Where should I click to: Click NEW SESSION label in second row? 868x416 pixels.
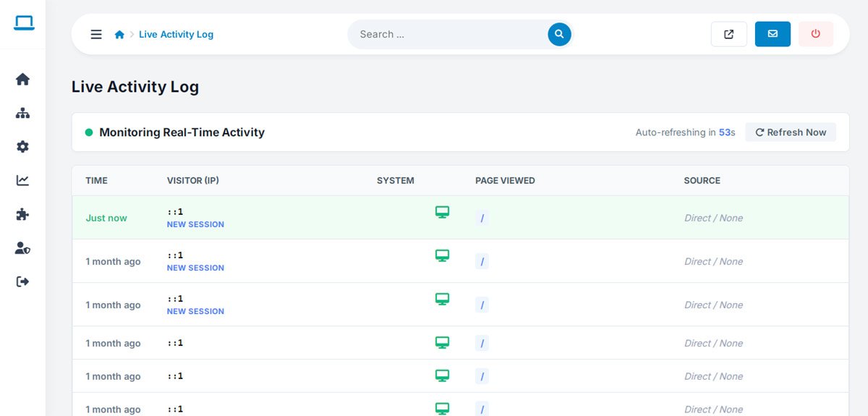point(195,268)
